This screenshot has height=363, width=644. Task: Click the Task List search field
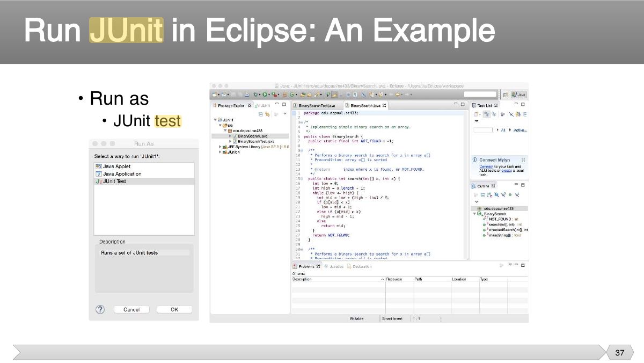(x=484, y=130)
